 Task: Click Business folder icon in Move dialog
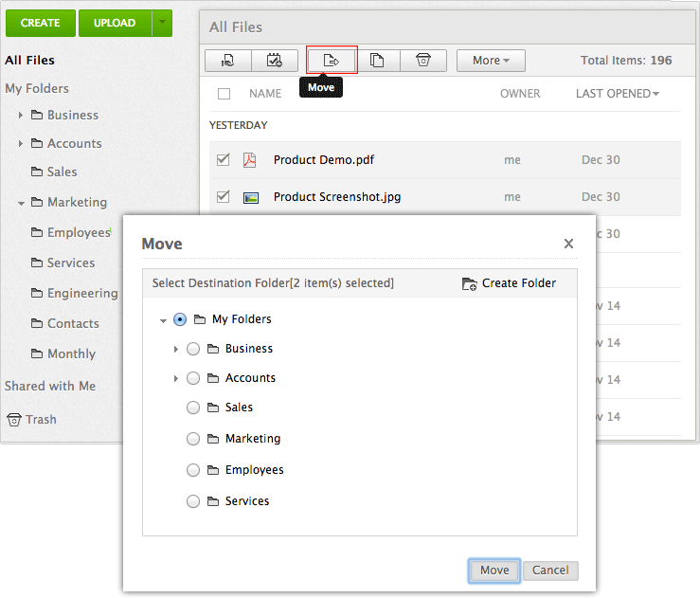213,349
